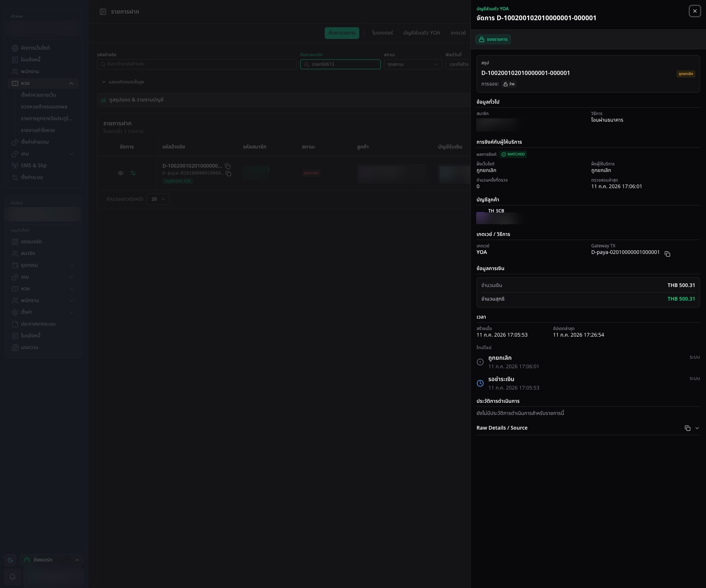Copy the D-paya-020100000010000 gateway code

pyautogui.click(x=228, y=173)
